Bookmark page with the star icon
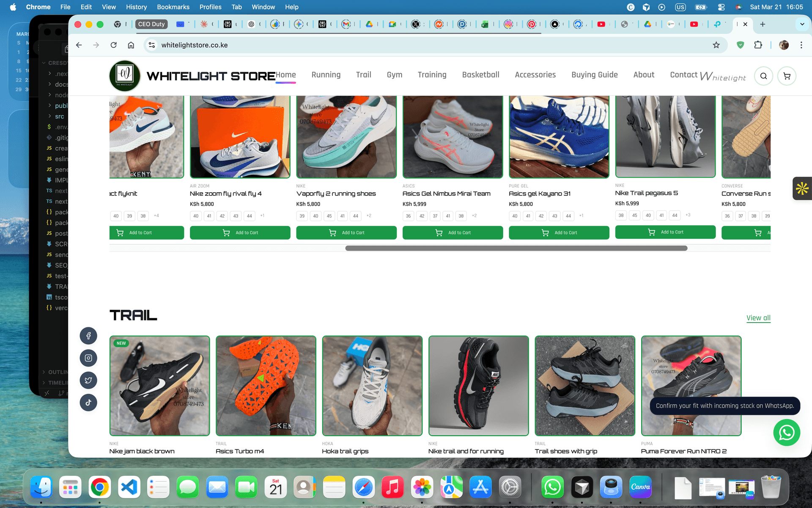The height and width of the screenshot is (508, 812). [716, 45]
